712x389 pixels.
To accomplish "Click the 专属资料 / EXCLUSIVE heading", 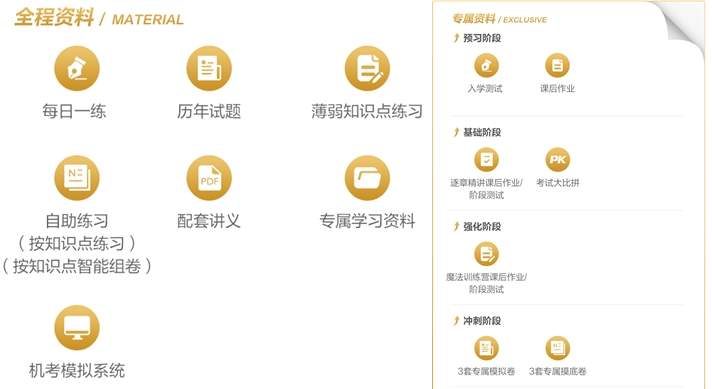I will coord(499,19).
